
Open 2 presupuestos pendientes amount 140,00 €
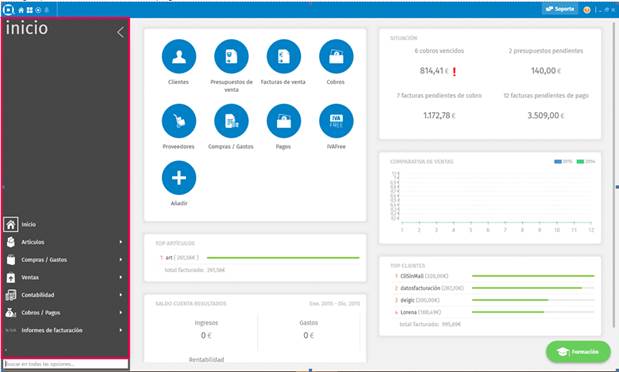point(546,71)
